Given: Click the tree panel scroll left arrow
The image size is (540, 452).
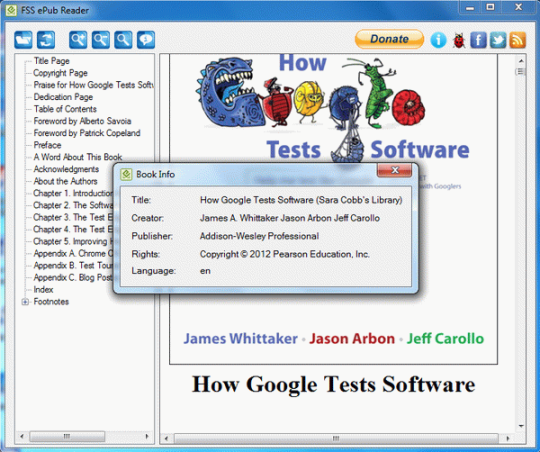Looking at the screenshot, I should point(22,436).
